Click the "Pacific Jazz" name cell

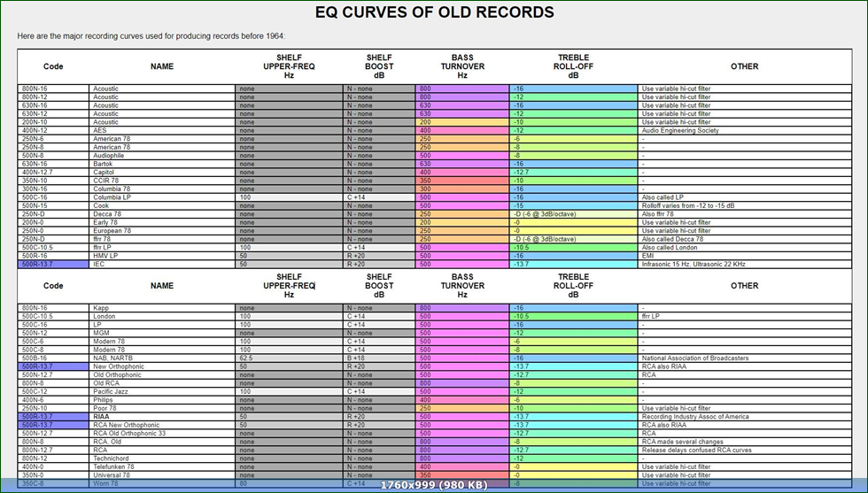[161, 391]
